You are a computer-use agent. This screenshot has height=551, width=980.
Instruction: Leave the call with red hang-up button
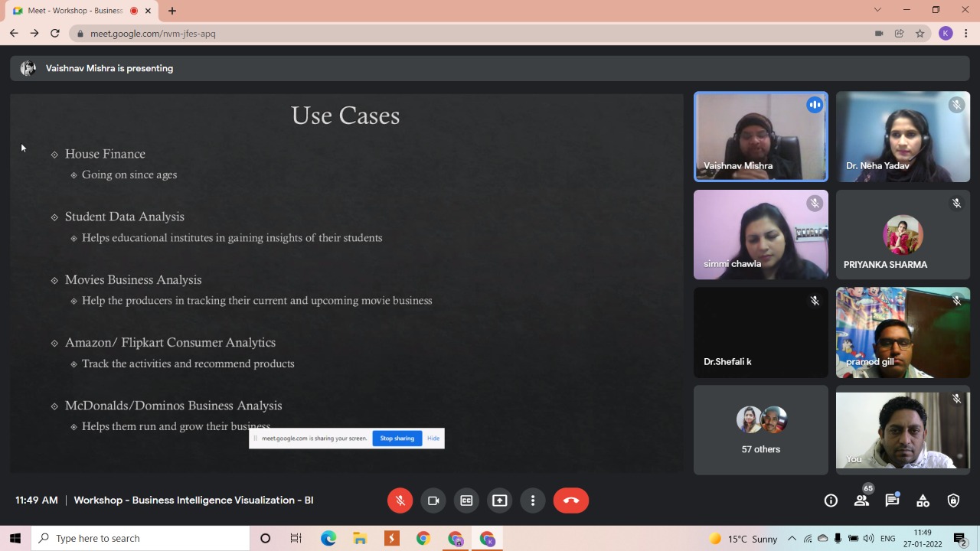click(570, 500)
